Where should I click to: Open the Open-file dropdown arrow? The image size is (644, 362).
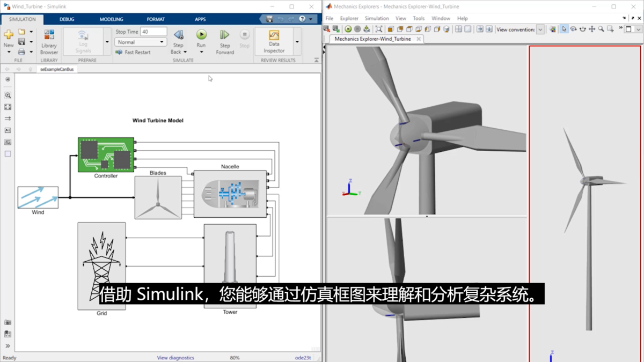click(31, 33)
